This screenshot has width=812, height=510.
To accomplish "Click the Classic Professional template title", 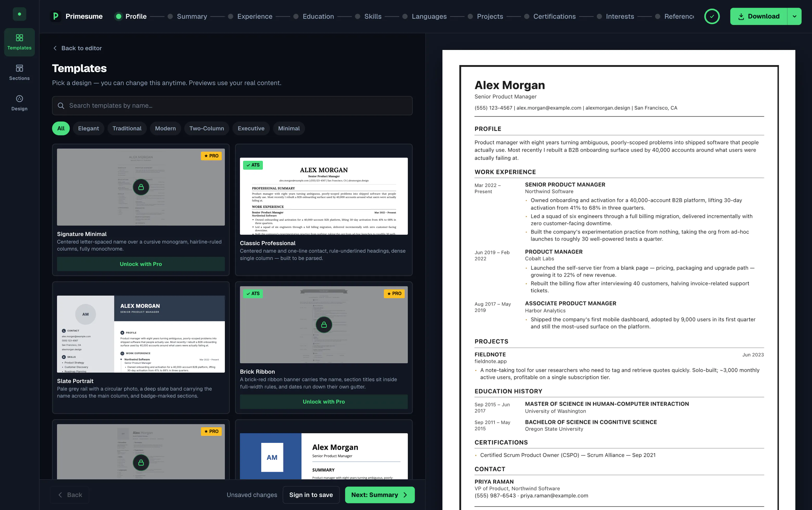I will [x=267, y=243].
